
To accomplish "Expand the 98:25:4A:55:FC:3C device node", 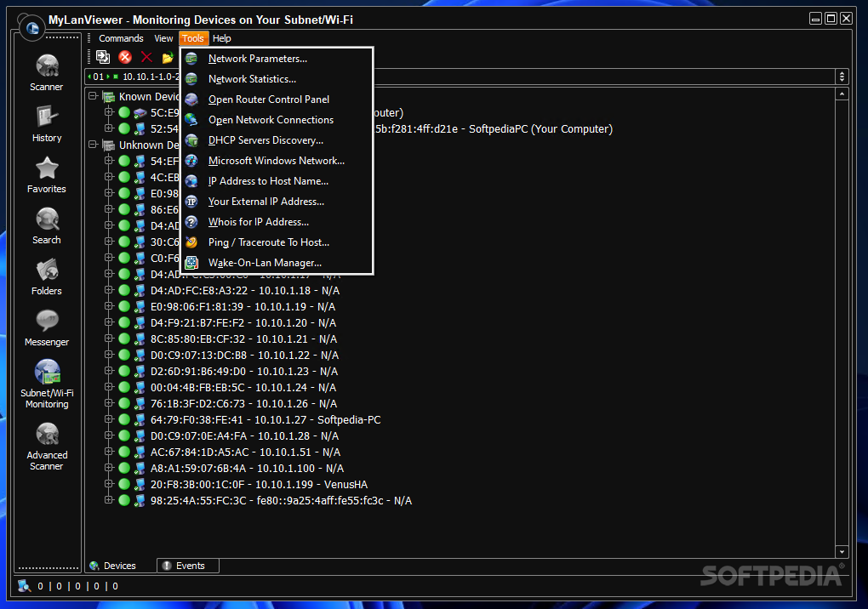I will 109,500.
